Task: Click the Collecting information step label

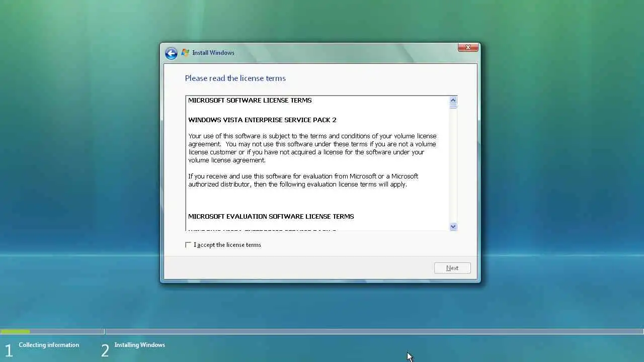Action: (49, 345)
